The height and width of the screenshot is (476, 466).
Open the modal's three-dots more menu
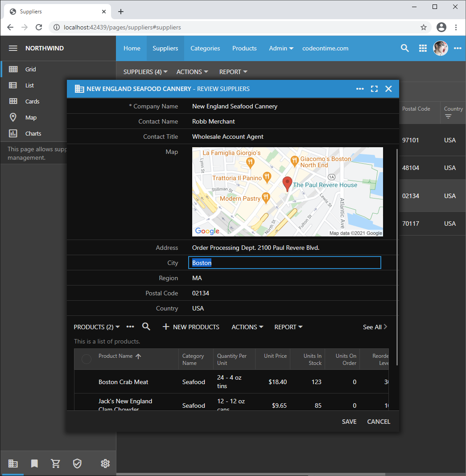tap(360, 89)
